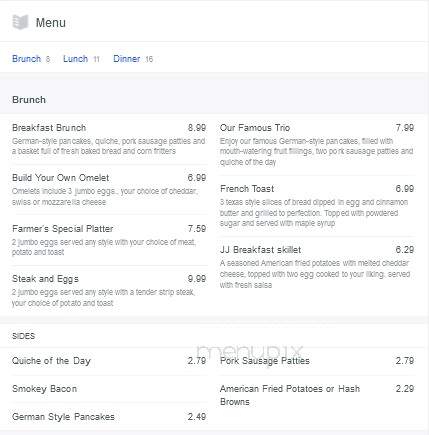
Task: Click the menu book icon
Action: click(20, 22)
